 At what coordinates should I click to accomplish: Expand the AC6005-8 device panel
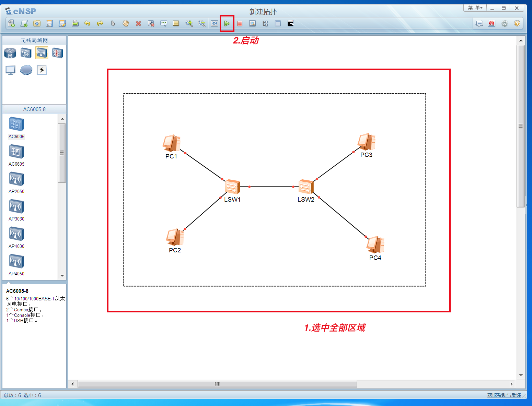(x=34, y=109)
